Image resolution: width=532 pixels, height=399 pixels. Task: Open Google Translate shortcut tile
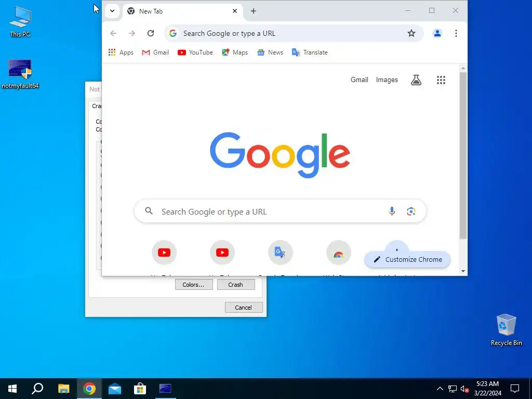(280, 252)
